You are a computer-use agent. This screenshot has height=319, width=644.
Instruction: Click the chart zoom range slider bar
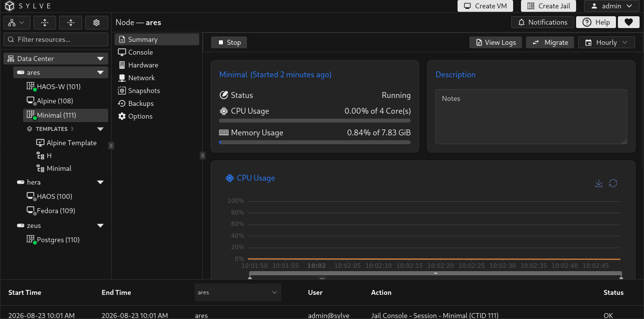[435, 273]
